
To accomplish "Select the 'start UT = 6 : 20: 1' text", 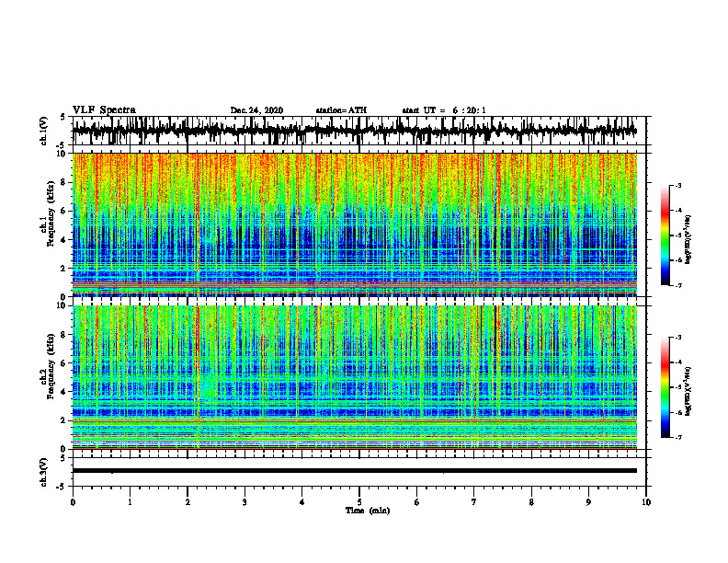I will coord(444,110).
